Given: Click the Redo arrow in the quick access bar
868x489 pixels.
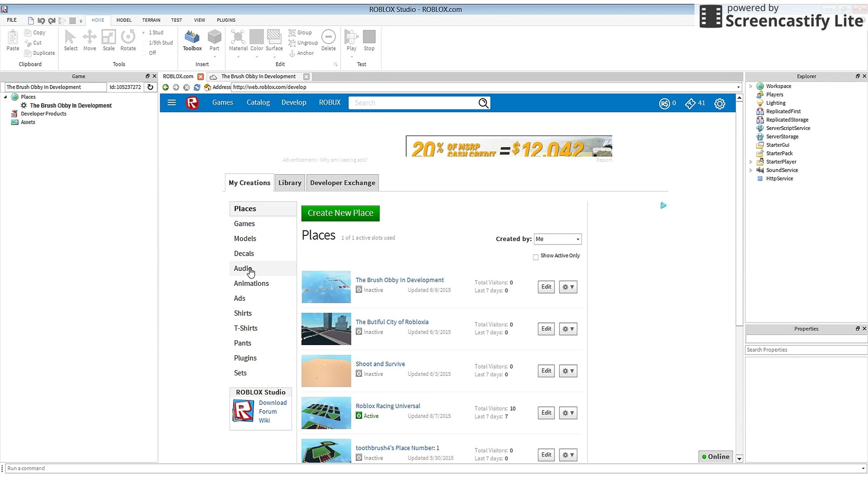Looking at the screenshot, I should pos(52,20).
